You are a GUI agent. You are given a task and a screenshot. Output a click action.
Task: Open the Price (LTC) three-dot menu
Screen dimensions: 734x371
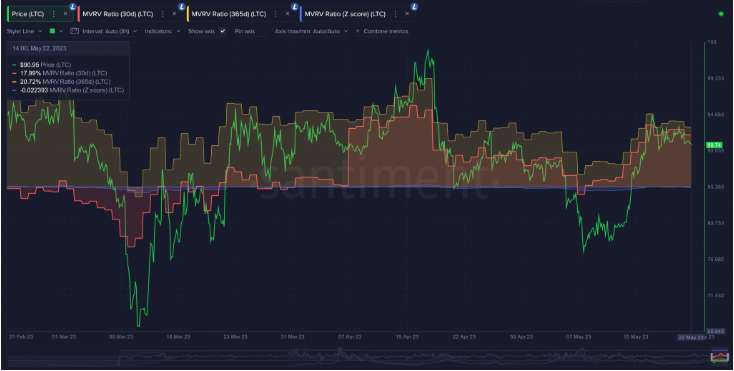coord(53,14)
